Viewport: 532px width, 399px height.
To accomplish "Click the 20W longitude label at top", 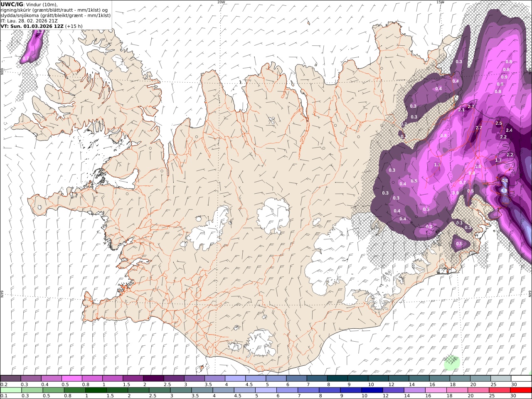I will (221, 2).
